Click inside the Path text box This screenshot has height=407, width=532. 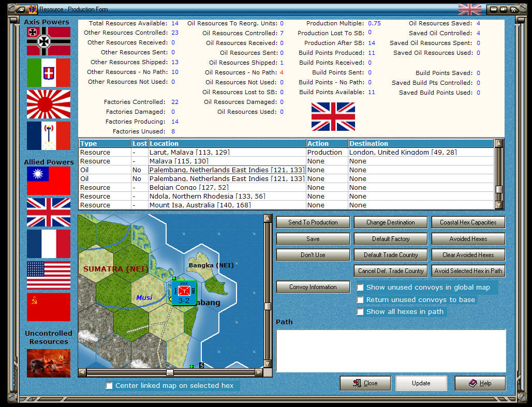coord(391,351)
